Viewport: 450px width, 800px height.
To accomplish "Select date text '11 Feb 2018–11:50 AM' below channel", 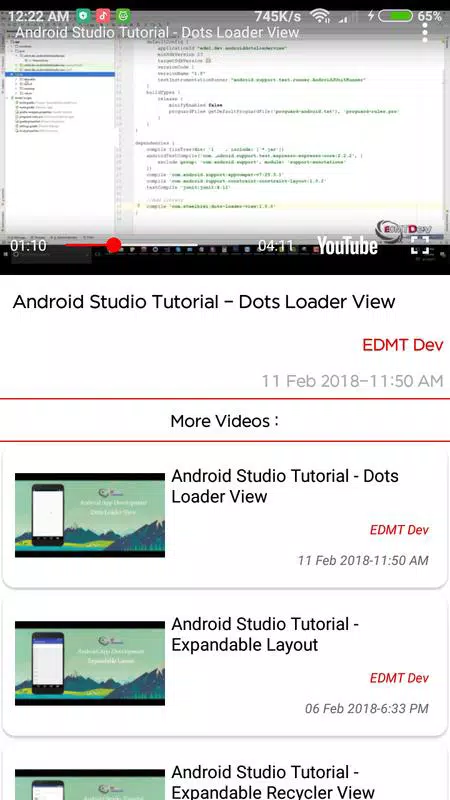I will point(353,381).
